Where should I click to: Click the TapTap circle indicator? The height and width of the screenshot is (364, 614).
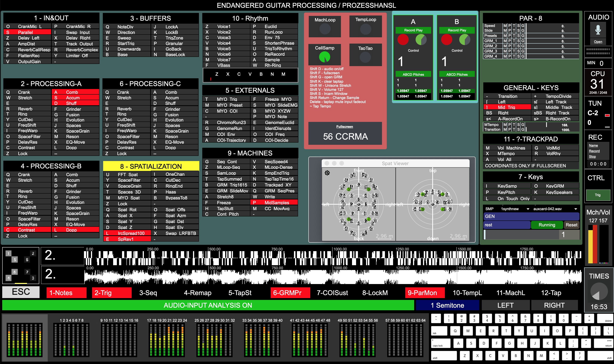click(365, 57)
